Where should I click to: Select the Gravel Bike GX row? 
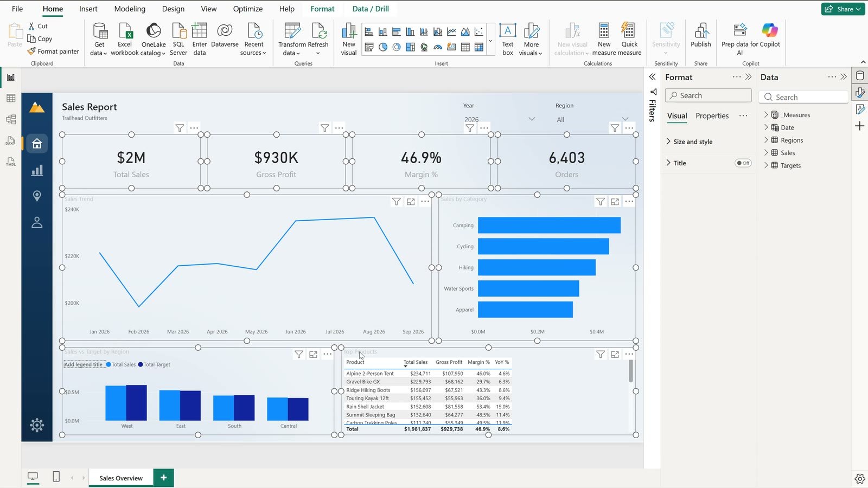pos(427,382)
